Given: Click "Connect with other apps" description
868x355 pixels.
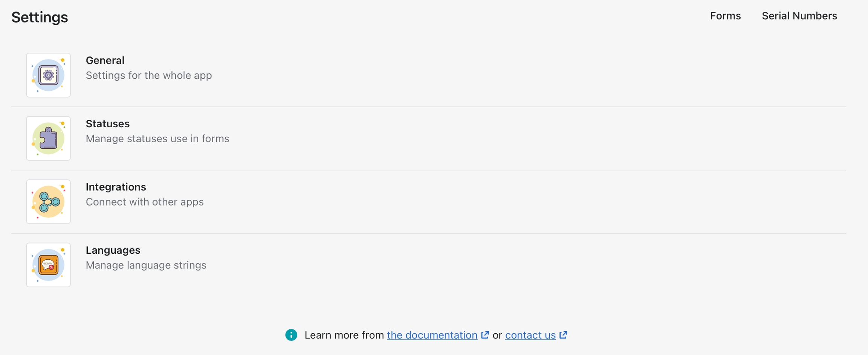Looking at the screenshot, I should click(x=145, y=202).
